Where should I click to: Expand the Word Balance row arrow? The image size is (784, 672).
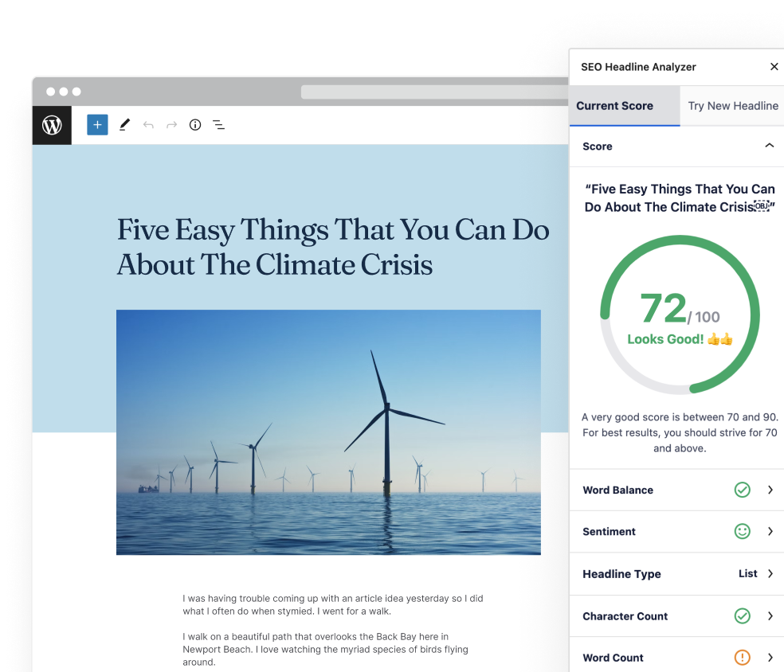[x=770, y=490]
